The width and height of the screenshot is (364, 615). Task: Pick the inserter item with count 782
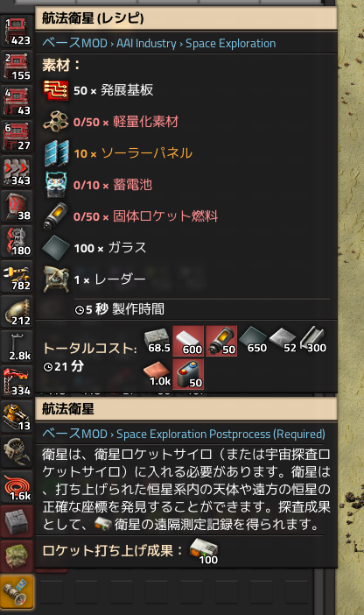pyautogui.click(x=17, y=277)
